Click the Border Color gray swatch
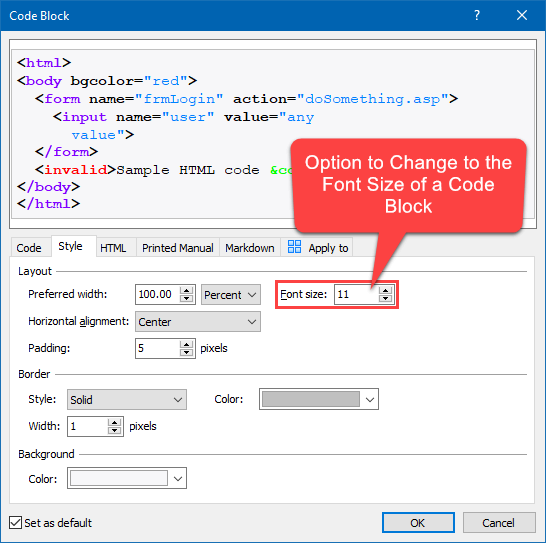 click(311, 399)
